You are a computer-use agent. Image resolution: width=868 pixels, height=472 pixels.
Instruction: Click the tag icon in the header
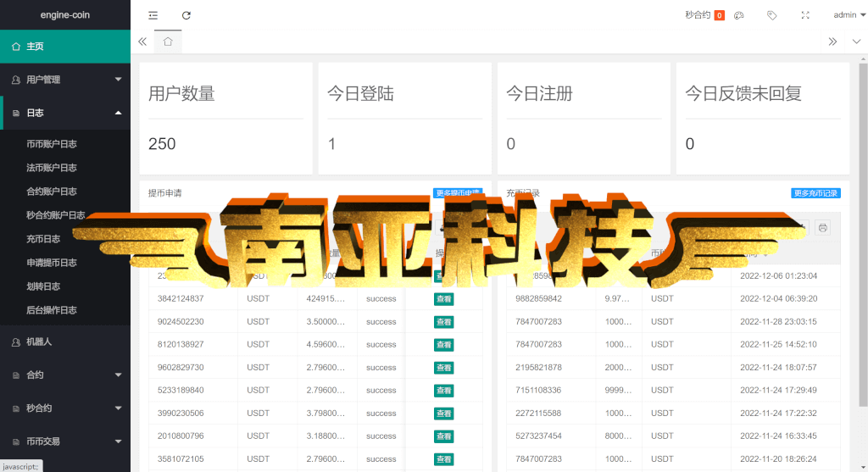(771, 15)
